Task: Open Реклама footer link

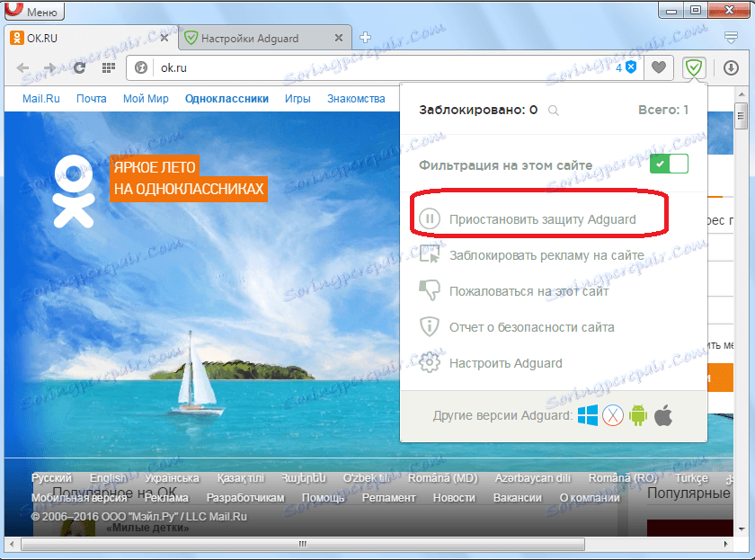Action: [x=166, y=498]
